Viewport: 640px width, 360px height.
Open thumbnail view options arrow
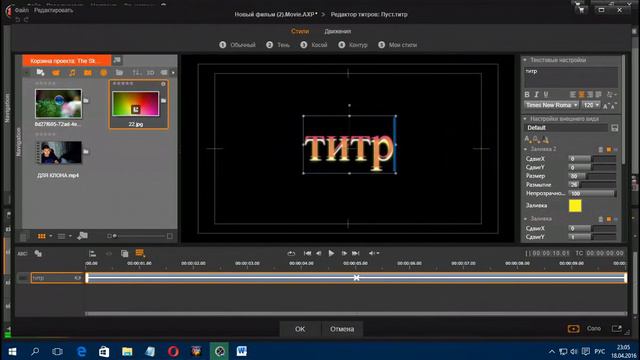[51, 236]
